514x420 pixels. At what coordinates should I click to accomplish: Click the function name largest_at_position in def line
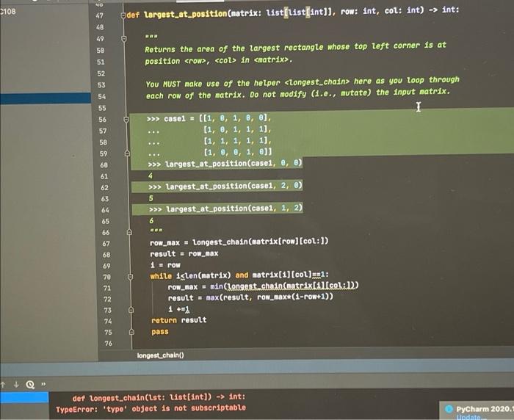tap(185, 14)
